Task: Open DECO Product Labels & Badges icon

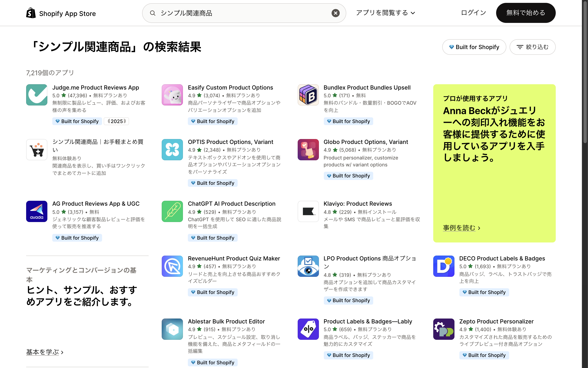Action: [444, 266]
